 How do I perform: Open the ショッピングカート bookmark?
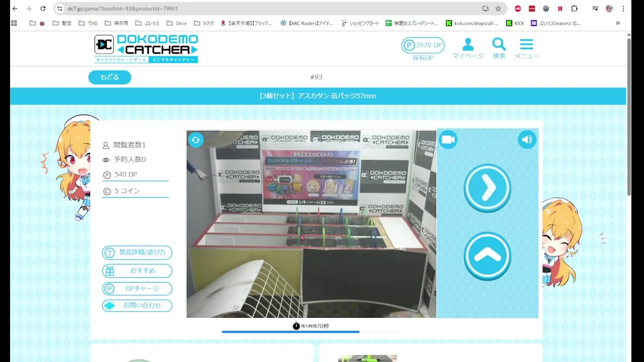[360, 23]
